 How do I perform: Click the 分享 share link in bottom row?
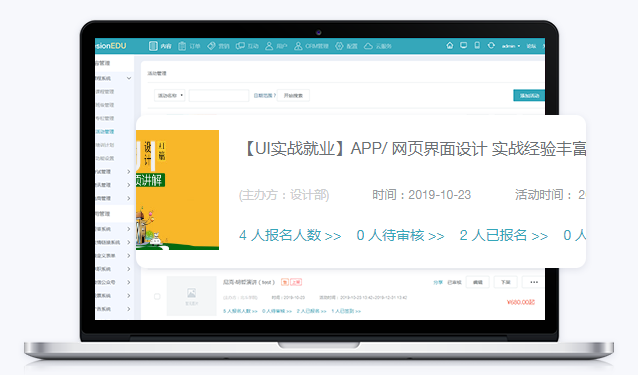[x=438, y=282]
